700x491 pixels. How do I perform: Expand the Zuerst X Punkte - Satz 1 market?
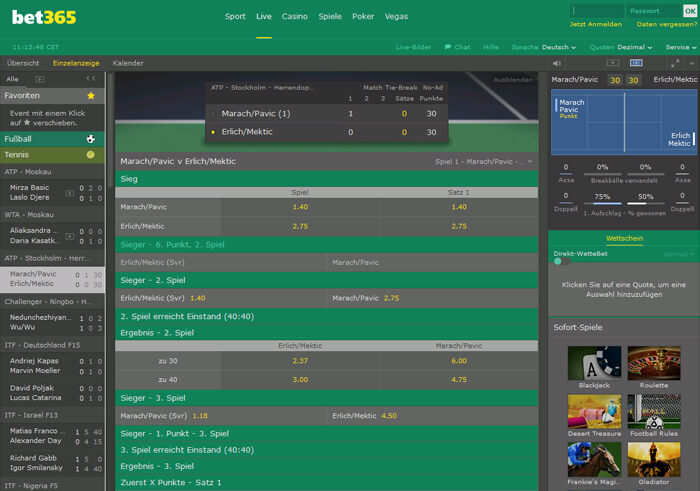pyautogui.click(x=326, y=483)
